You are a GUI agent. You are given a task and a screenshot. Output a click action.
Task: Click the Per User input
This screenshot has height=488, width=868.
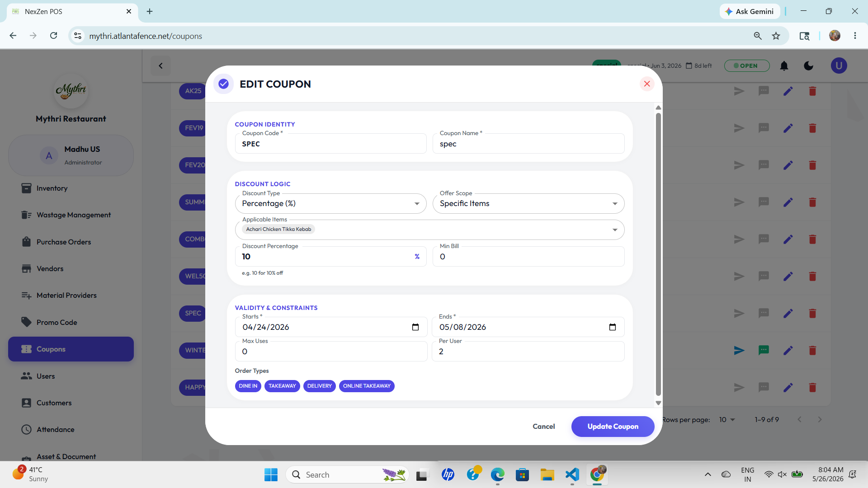[528, 351]
